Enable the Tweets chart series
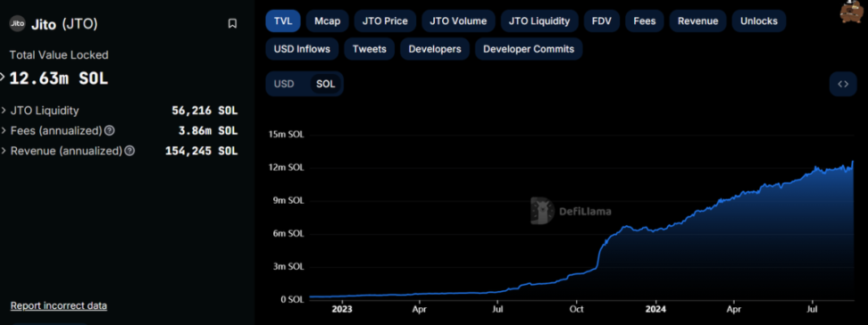 tap(369, 49)
